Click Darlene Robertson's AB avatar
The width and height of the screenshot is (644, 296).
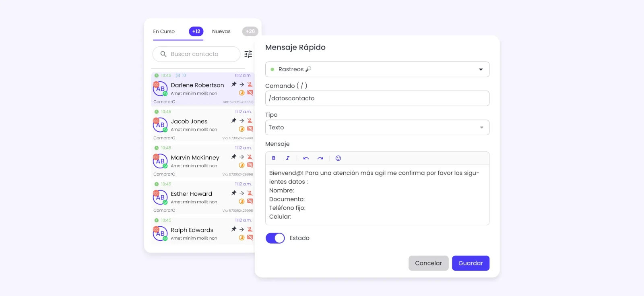[160, 89]
